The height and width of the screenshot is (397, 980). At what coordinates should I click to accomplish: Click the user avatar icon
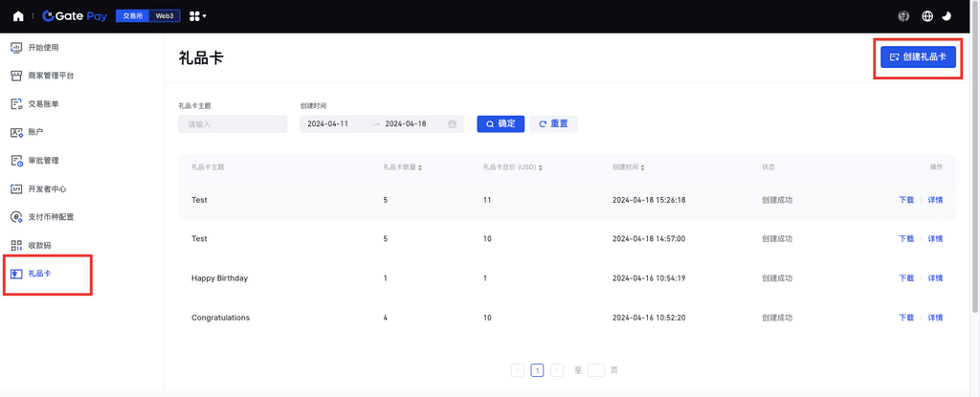pyautogui.click(x=904, y=16)
